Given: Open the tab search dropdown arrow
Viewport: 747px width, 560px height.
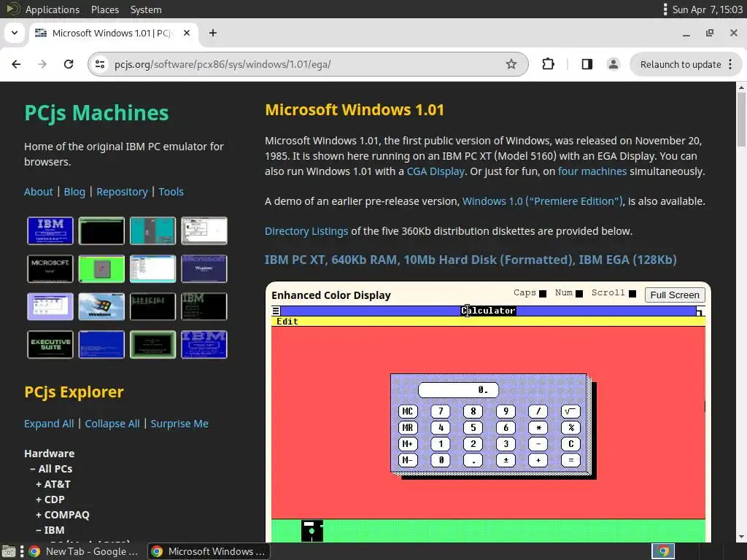Looking at the screenshot, I should (x=15, y=33).
